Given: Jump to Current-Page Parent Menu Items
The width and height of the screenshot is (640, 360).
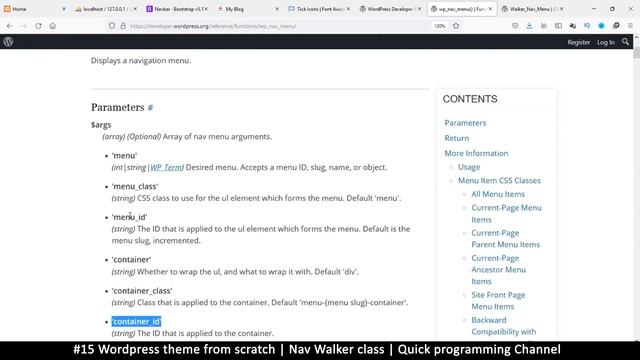Looking at the screenshot, I should click(505, 239).
